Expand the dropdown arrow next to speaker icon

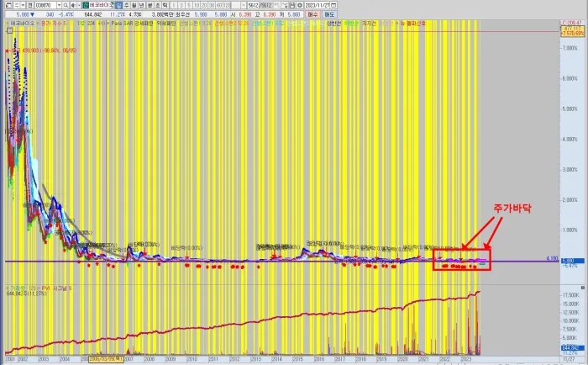point(79,5)
